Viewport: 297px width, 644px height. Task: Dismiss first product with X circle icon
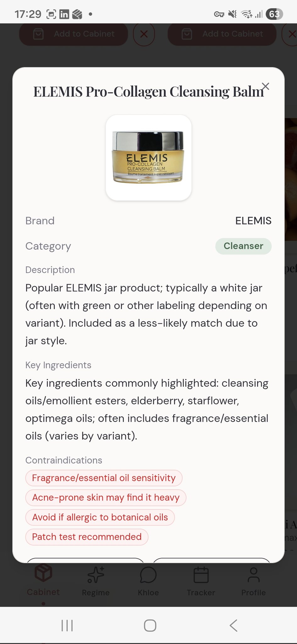144,34
